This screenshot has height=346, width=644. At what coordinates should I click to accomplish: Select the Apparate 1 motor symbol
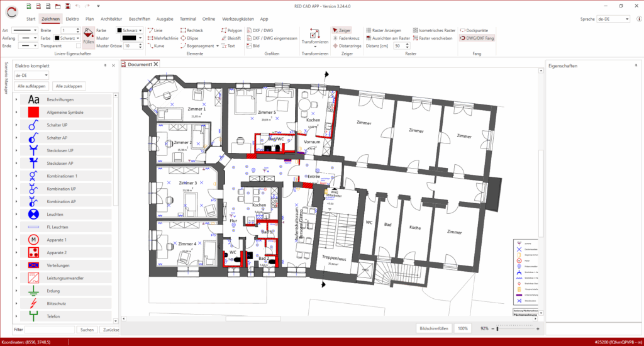(x=65, y=240)
